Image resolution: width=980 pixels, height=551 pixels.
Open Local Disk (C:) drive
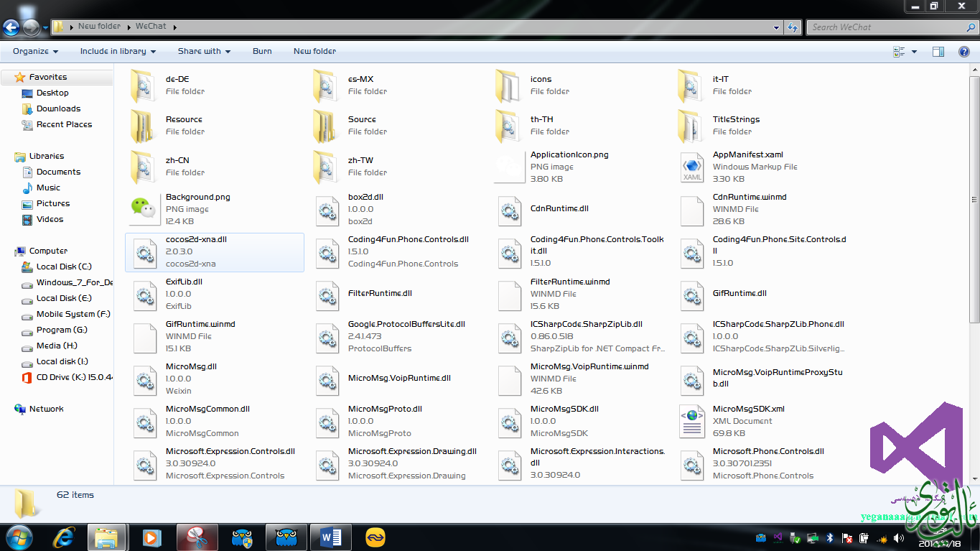coord(64,267)
